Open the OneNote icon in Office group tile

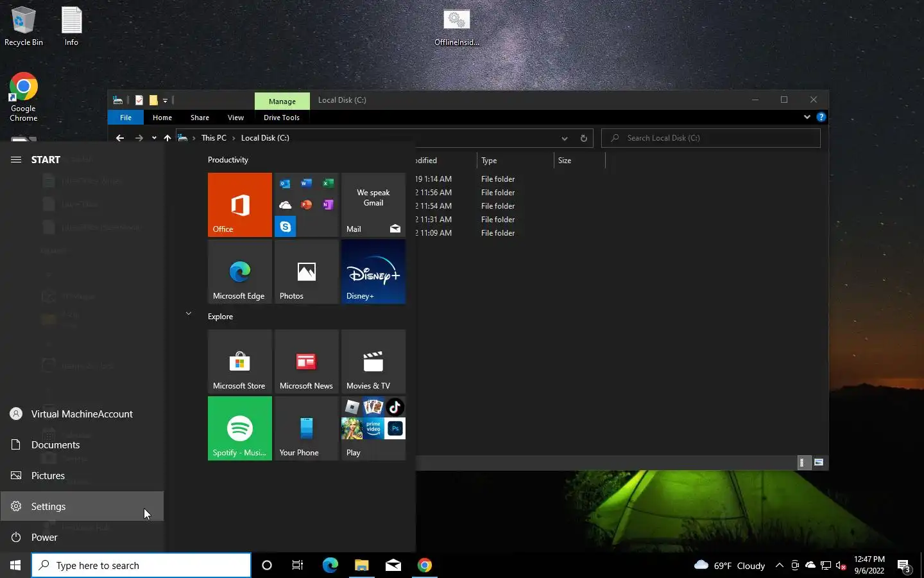pos(328,205)
